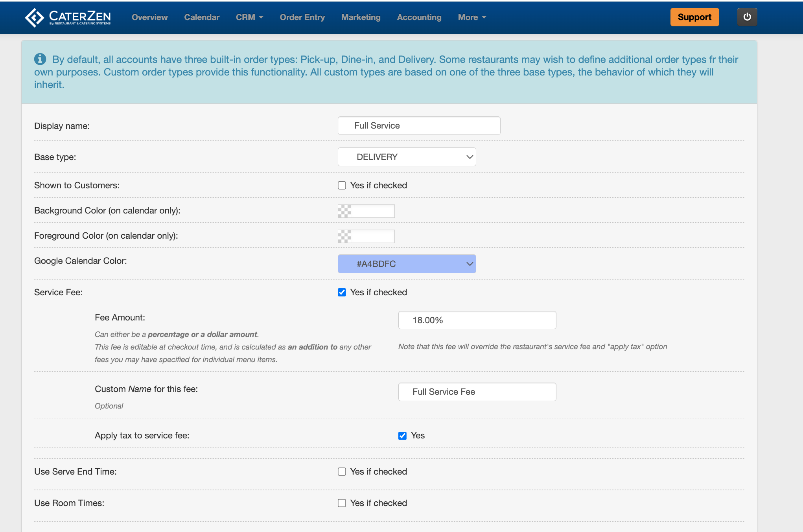Enable Shown to Customers checkbox
This screenshot has height=532, width=803.
[x=342, y=186]
